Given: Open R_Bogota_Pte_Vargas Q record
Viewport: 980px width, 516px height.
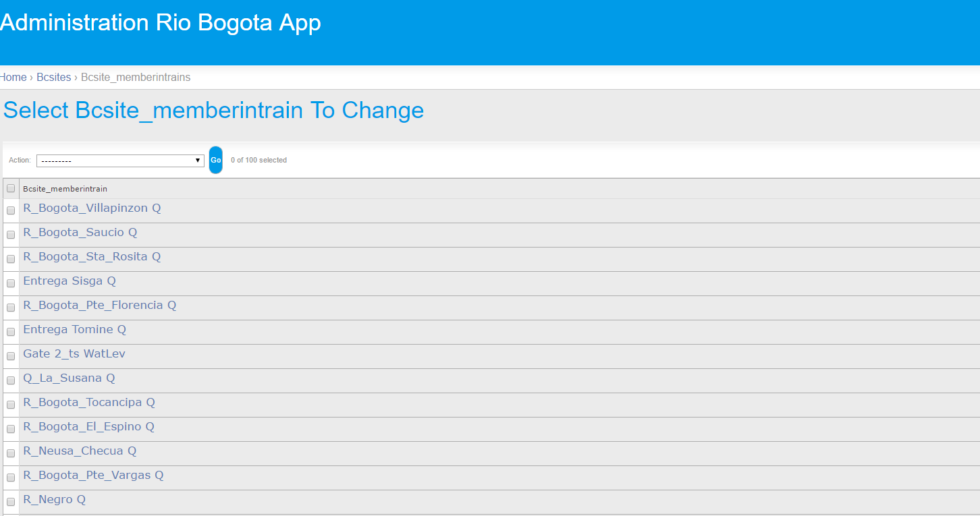Looking at the screenshot, I should pos(94,476).
